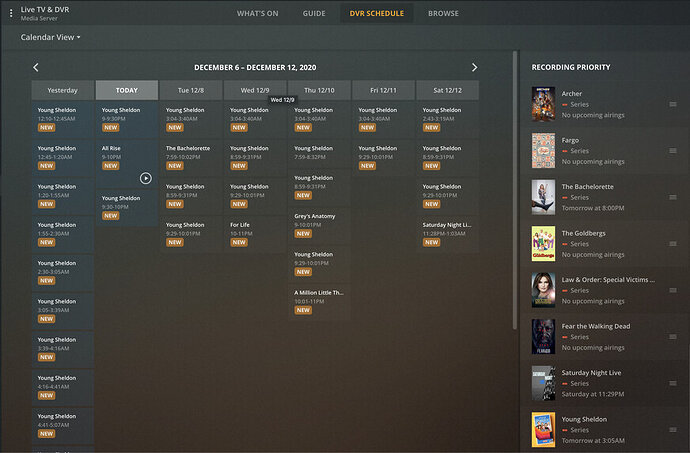The width and height of the screenshot is (690, 453).
Task: Open Tuesday 9:29-10:01PM Young Sheldon recording
Action: [191, 235]
